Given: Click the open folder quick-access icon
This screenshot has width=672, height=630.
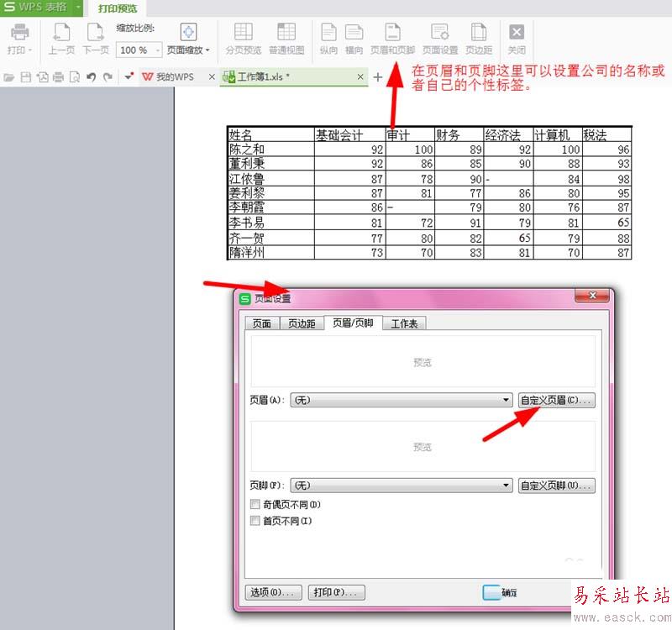Looking at the screenshot, I should (9, 77).
